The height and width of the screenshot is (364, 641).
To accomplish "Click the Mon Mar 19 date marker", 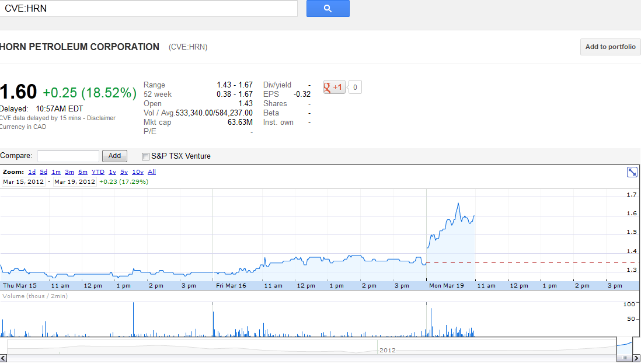I will pyautogui.click(x=447, y=286).
